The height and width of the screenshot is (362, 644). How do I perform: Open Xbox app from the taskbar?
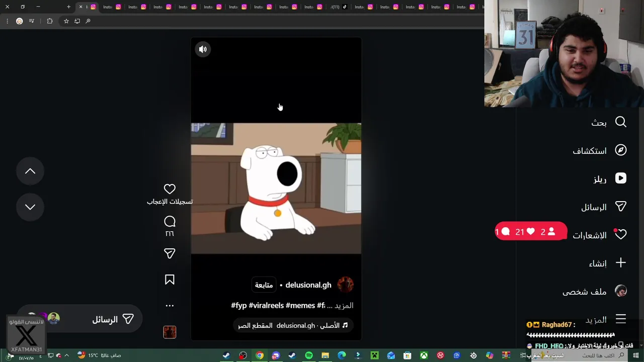coord(424,355)
